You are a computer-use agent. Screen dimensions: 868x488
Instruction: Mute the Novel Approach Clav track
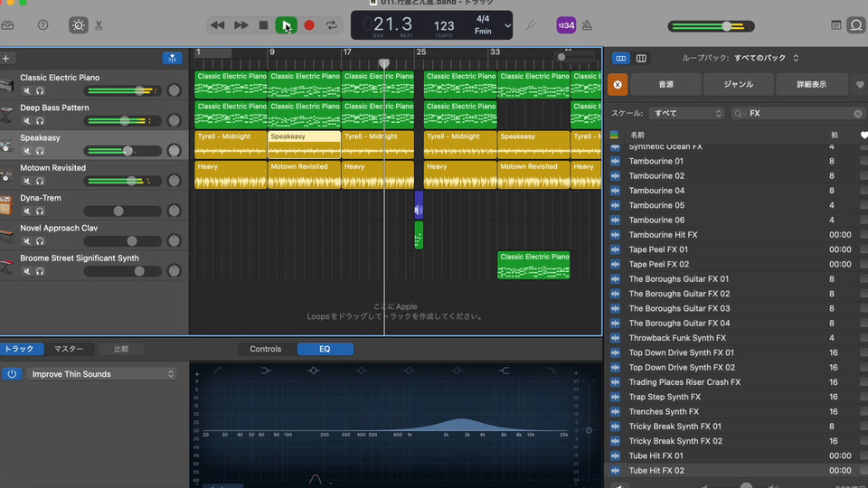click(26, 241)
